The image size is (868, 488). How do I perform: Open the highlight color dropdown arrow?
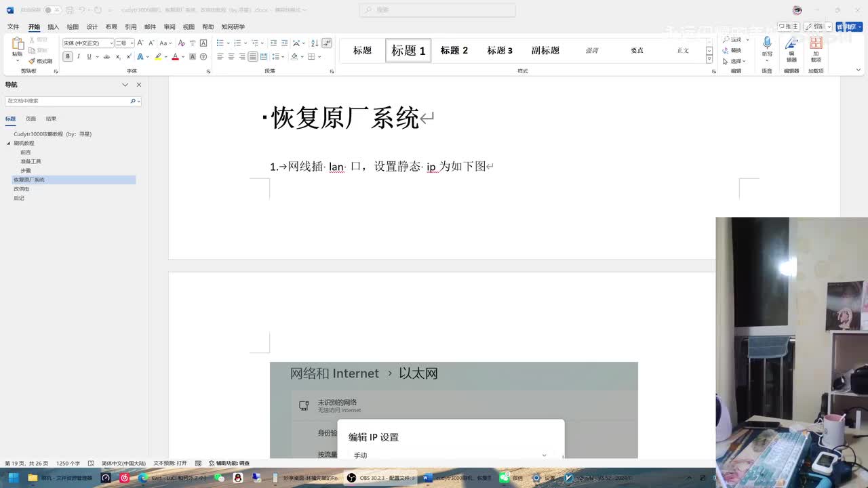pos(165,57)
